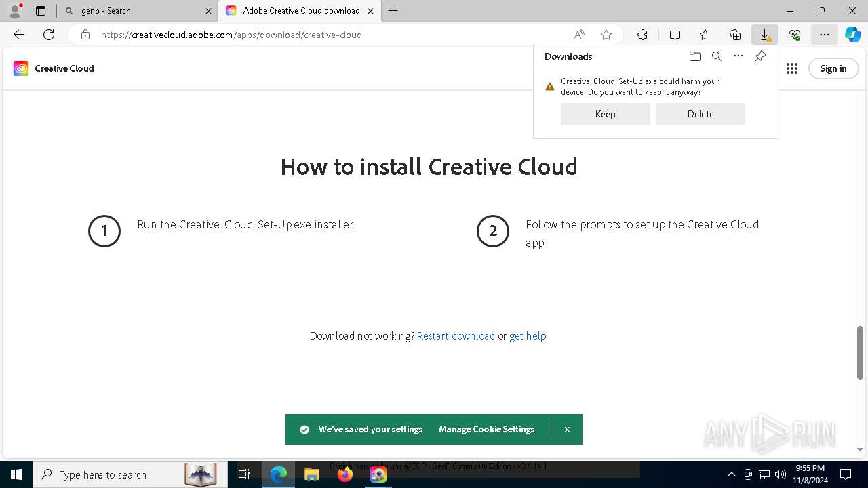The image size is (868, 488).
Task: Refresh the current page
Action: point(49,35)
